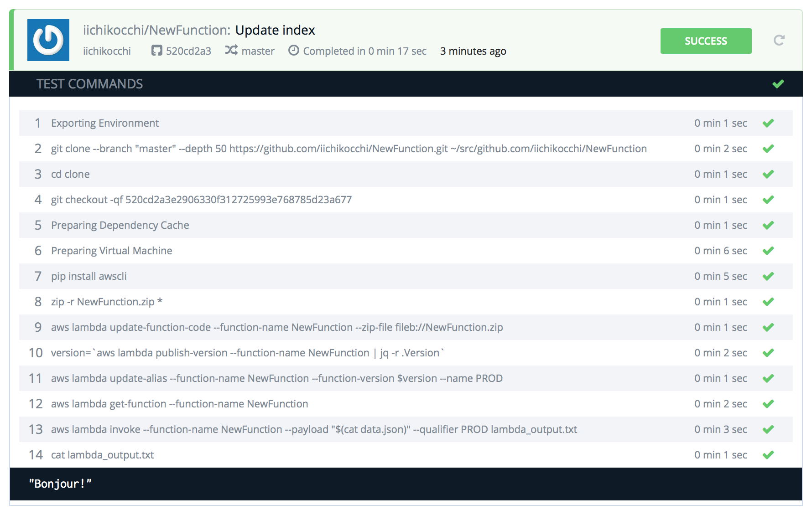Click the green check on cat lambda_output.txt

[x=768, y=454]
